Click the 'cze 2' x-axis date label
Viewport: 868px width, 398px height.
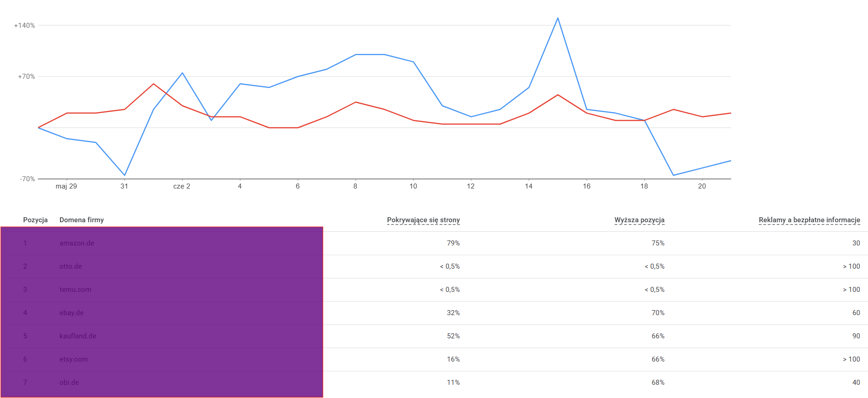[x=182, y=186]
